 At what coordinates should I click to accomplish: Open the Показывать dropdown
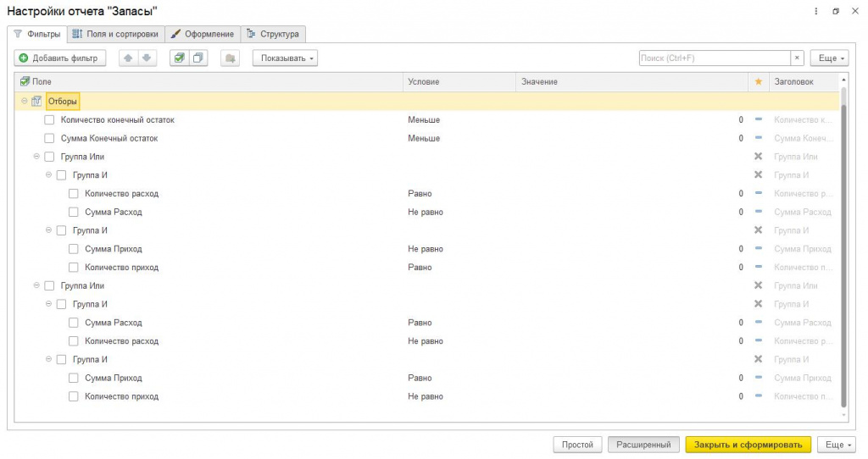pos(285,58)
